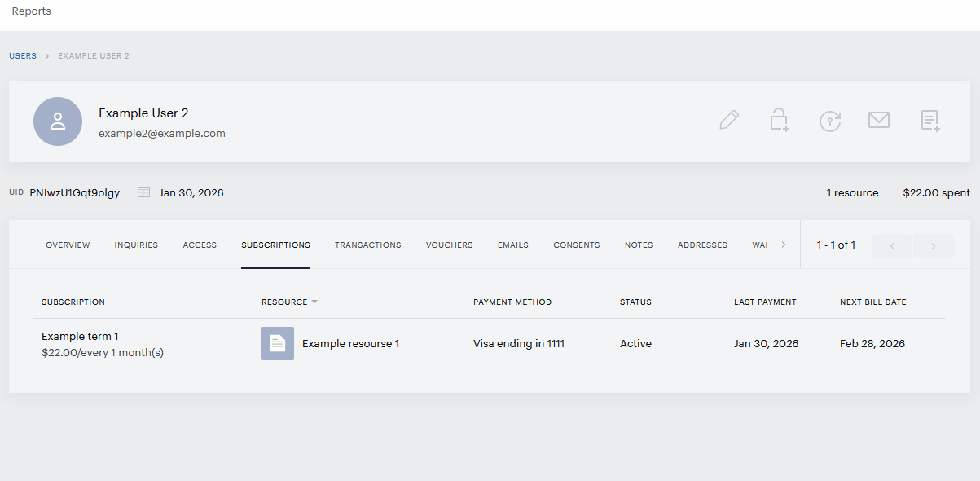Expand more tabs with the right chevron
This screenshot has width=980, height=481.
coord(784,245)
